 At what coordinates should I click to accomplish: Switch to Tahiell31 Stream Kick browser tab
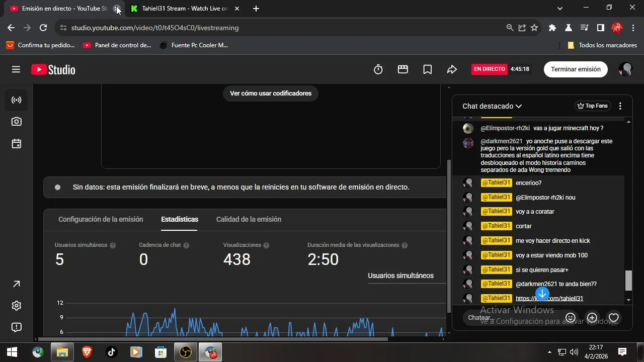[x=185, y=9]
